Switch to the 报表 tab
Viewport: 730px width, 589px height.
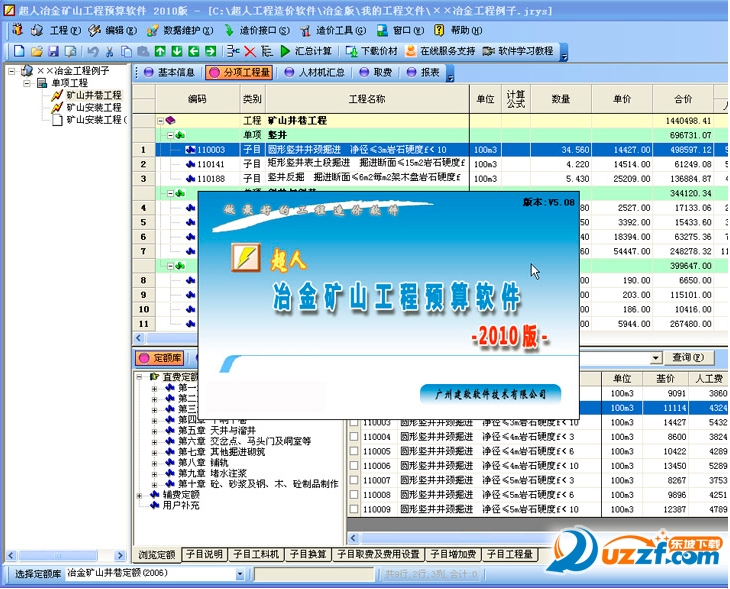point(423,72)
